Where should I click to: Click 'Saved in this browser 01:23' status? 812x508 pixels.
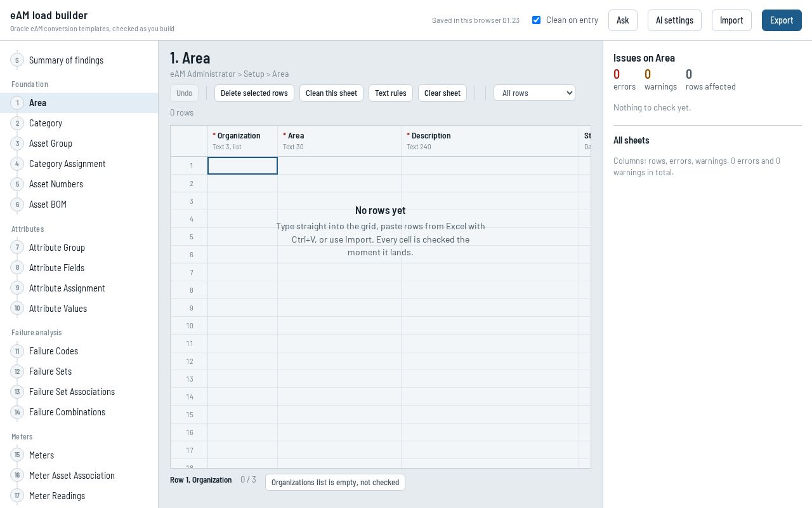coord(476,20)
